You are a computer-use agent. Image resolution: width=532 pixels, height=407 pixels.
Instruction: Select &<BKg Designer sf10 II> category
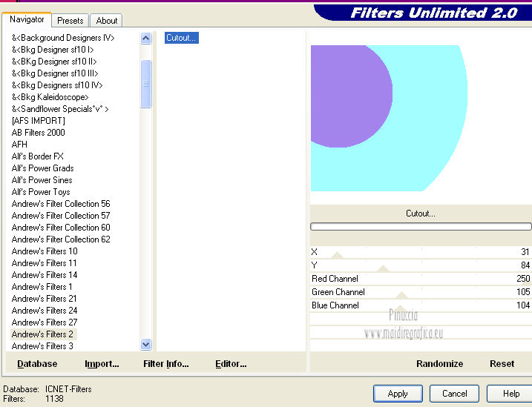coord(54,62)
